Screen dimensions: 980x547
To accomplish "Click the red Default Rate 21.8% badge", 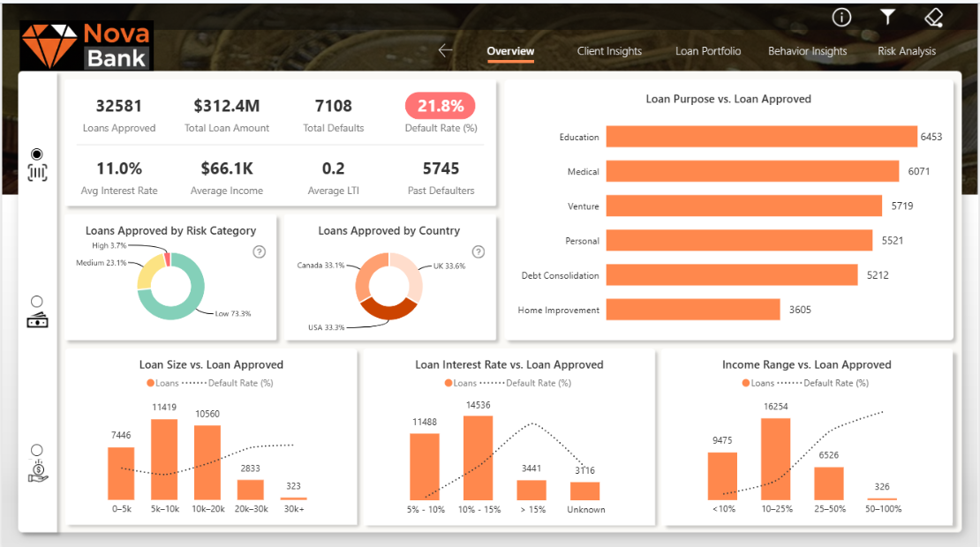I will [440, 107].
